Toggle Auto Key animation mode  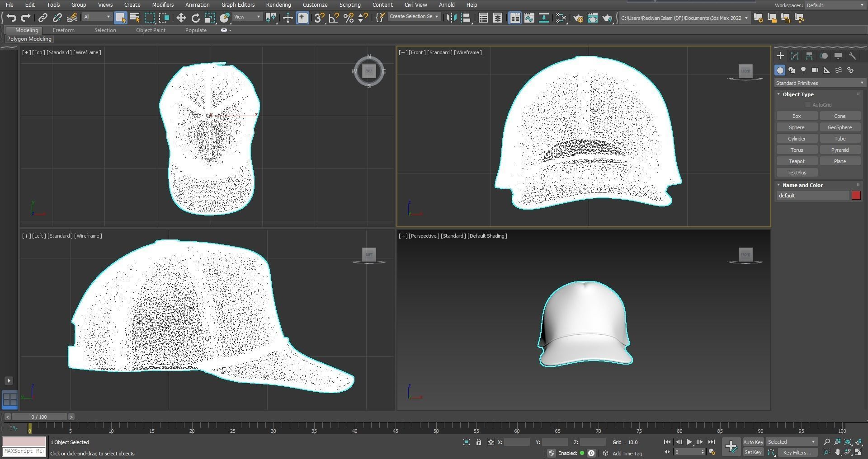(x=753, y=442)
